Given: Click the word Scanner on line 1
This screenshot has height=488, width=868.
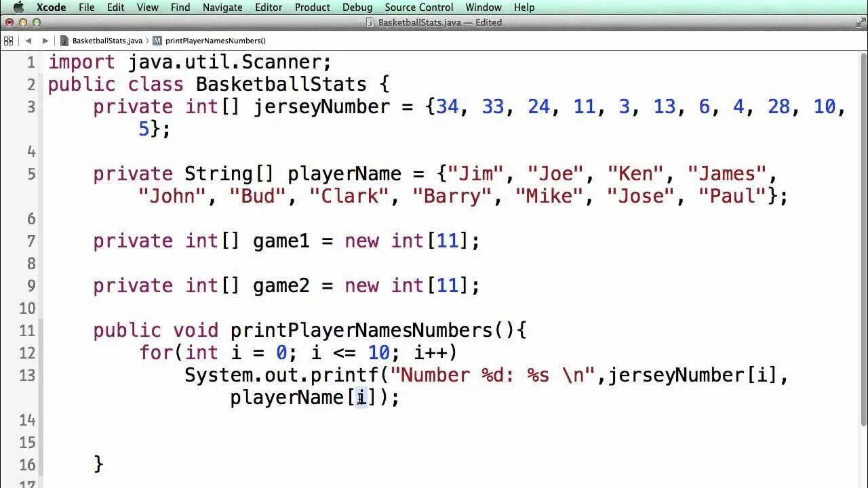Looking at the screenshot, I should 281,62.
